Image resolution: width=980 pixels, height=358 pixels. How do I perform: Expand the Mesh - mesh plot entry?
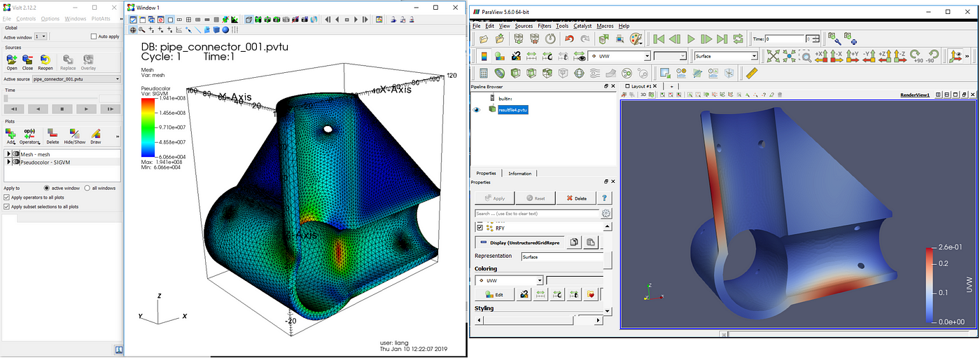[8, 153]
